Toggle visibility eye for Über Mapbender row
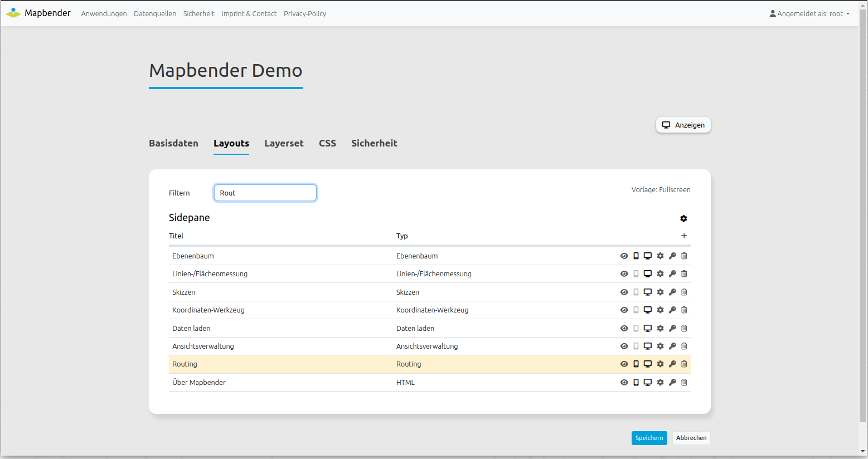This screenshot has width=868, height=459. point(624,382)
